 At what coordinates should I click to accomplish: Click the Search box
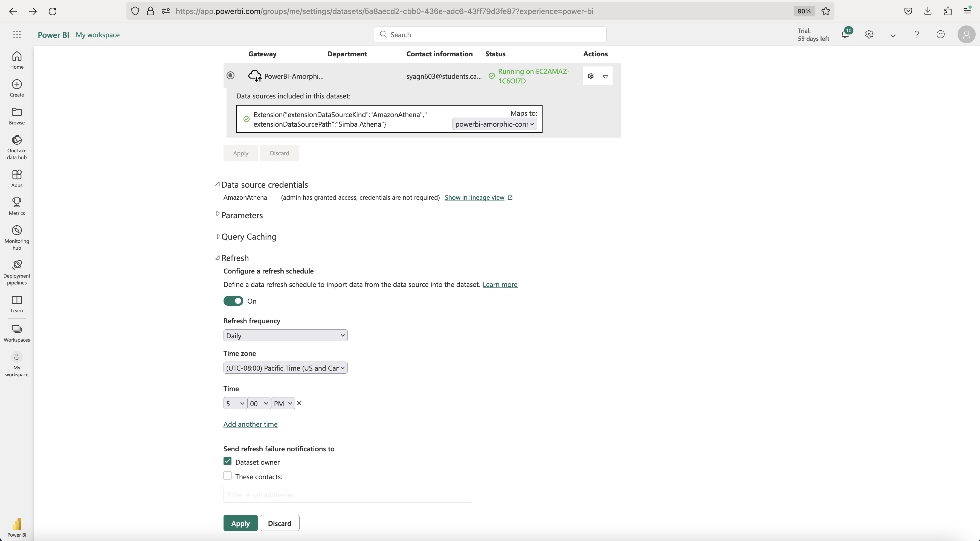pos(490,35)
